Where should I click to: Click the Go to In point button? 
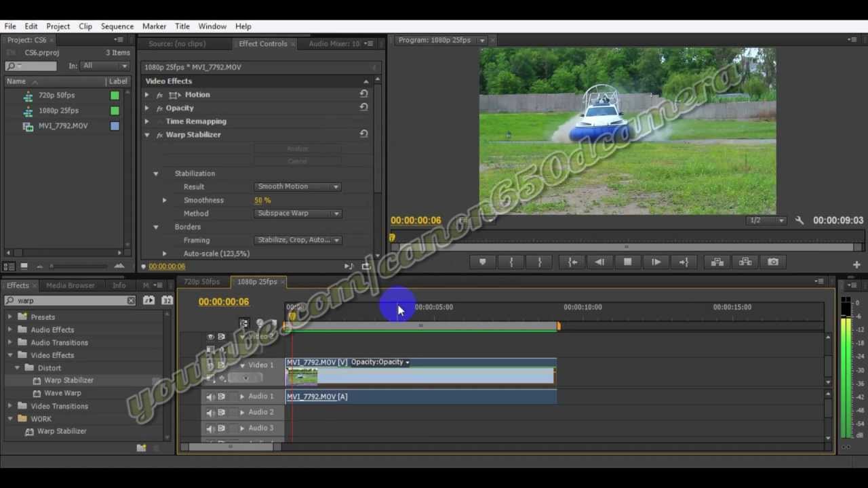coord(572,262)
